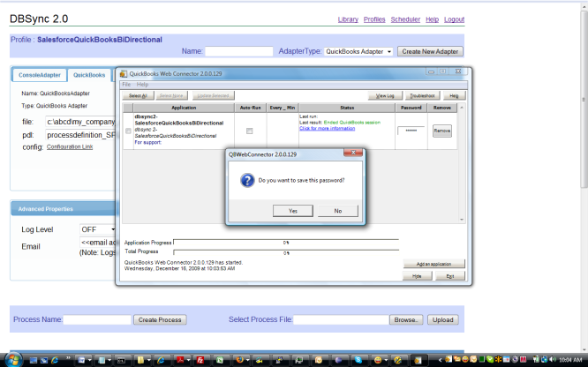Click the Windows Start orb
Image resolution: width=588 pixels, height=367 pixels.
click(10, 360)
